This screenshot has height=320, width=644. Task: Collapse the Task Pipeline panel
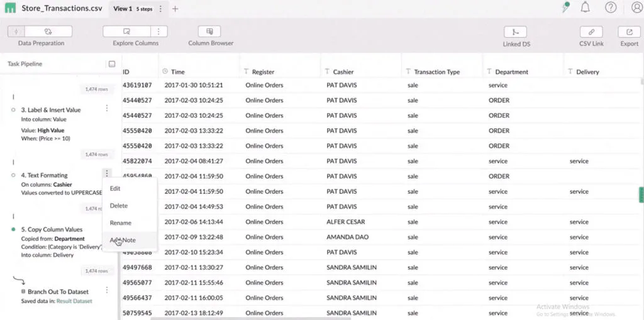tap(112, 64)
